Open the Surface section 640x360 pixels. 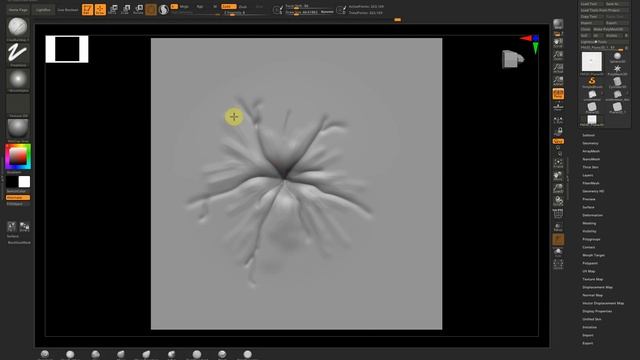coord(588,207)
